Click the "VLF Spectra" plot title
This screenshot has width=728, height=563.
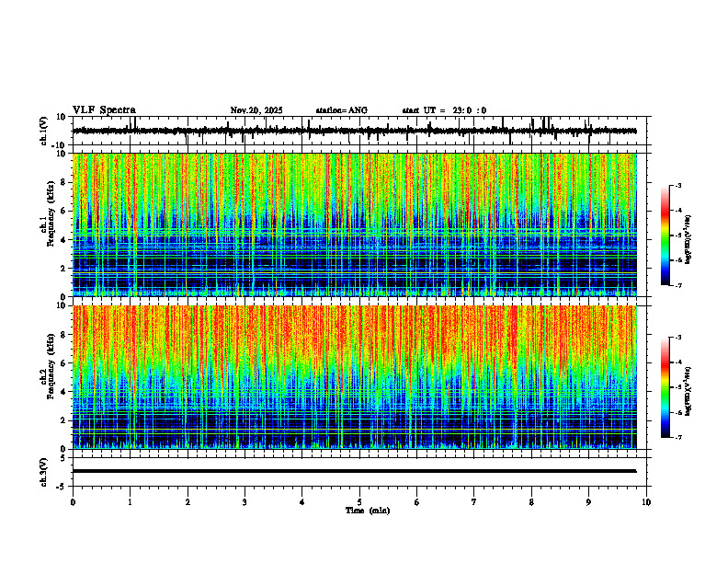point(104,110)
